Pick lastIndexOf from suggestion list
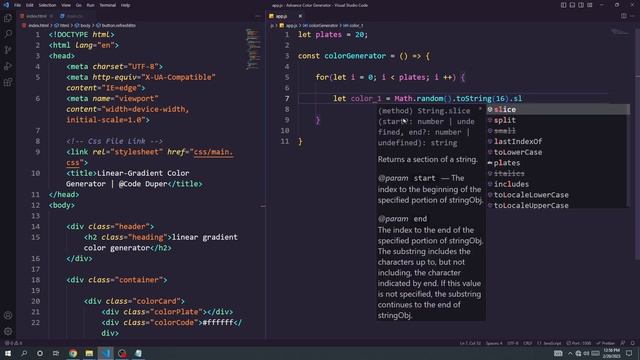 (557, 141)
